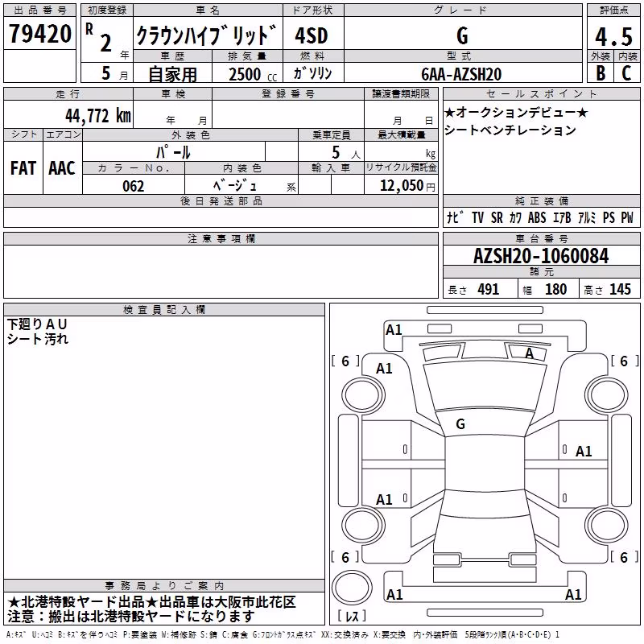The width and height of the screenshot is (644, 644).
Task: Click the car name クラウンハイブリッド
Action: 207,35
